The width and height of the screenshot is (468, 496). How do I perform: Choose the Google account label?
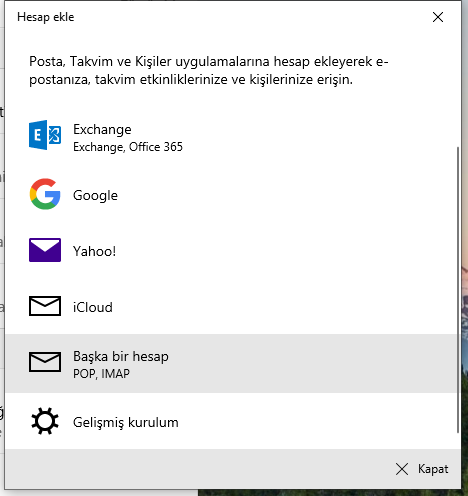(x=95, y=195)
